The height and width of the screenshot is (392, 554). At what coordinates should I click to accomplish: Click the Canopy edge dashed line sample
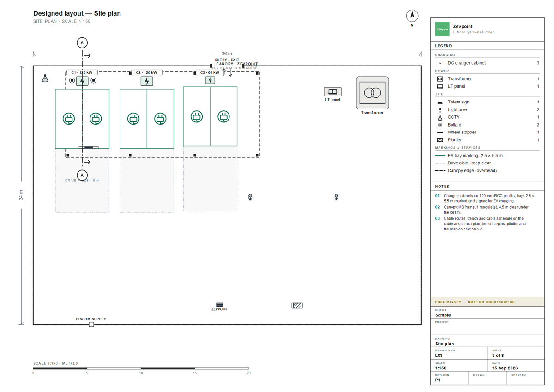[440, 171]
